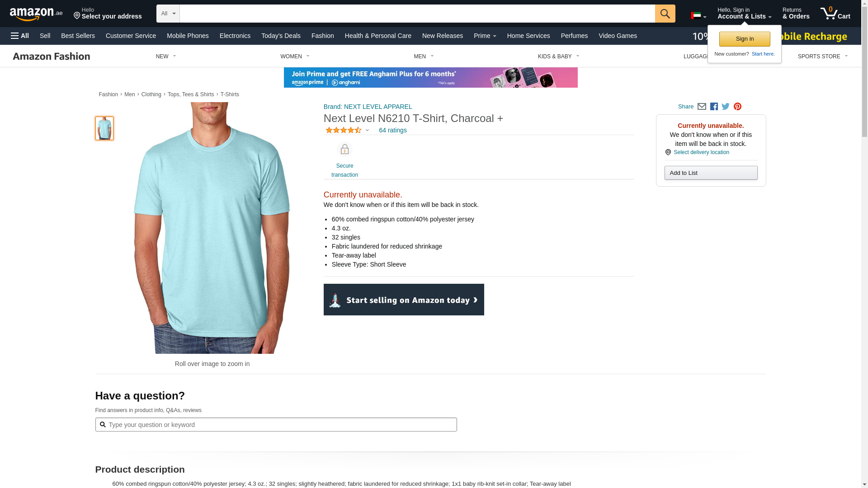
Task: Click the search magnifier button
Action: pos(665,14)
